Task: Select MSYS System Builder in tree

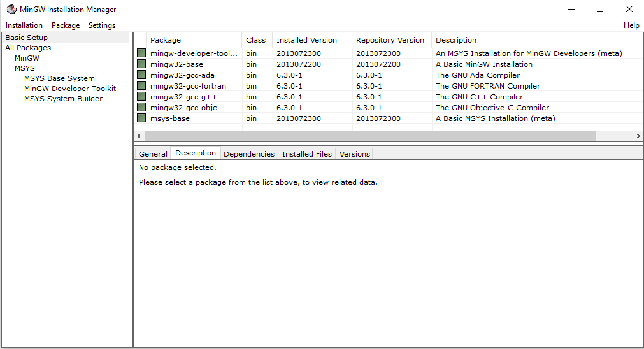Action: 63,99
